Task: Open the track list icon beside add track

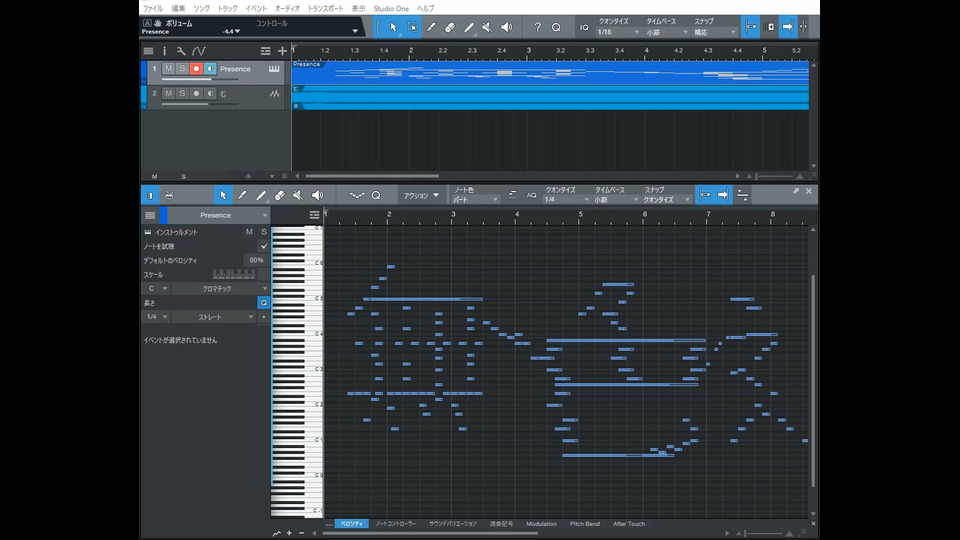Action: [265, 51]
